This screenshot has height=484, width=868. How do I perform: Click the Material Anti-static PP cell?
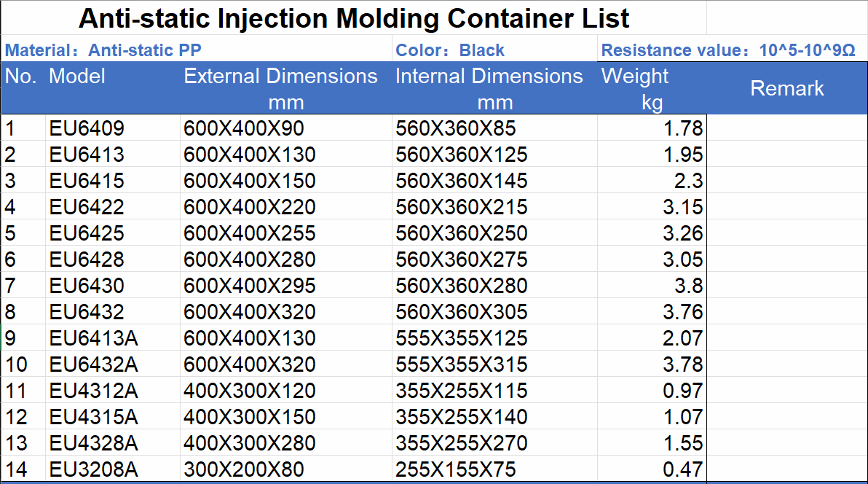coord(103,50)
